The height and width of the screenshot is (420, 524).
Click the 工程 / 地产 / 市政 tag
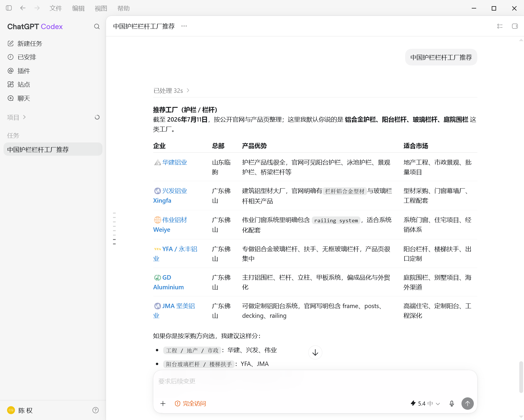click(x=192, y=350)
